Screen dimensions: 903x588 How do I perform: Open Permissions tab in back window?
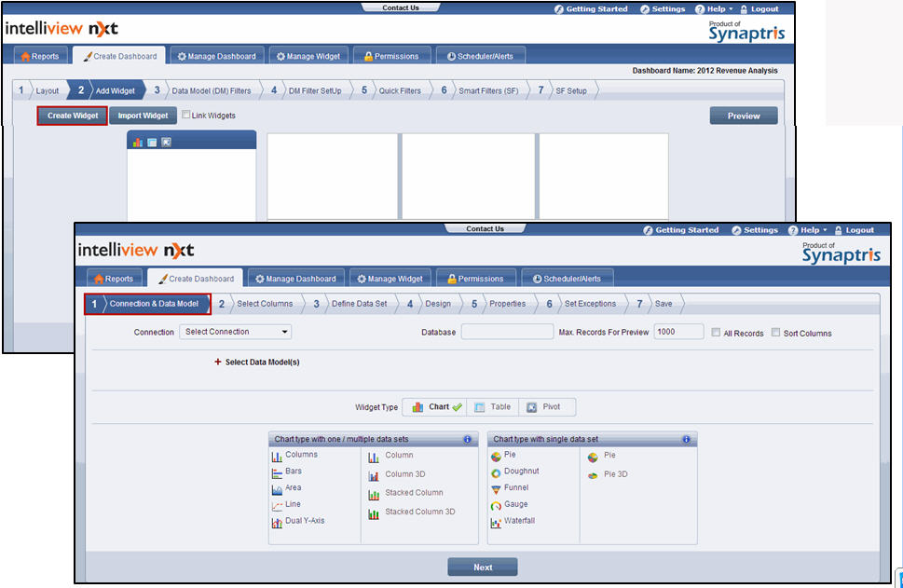click(391, 56)
